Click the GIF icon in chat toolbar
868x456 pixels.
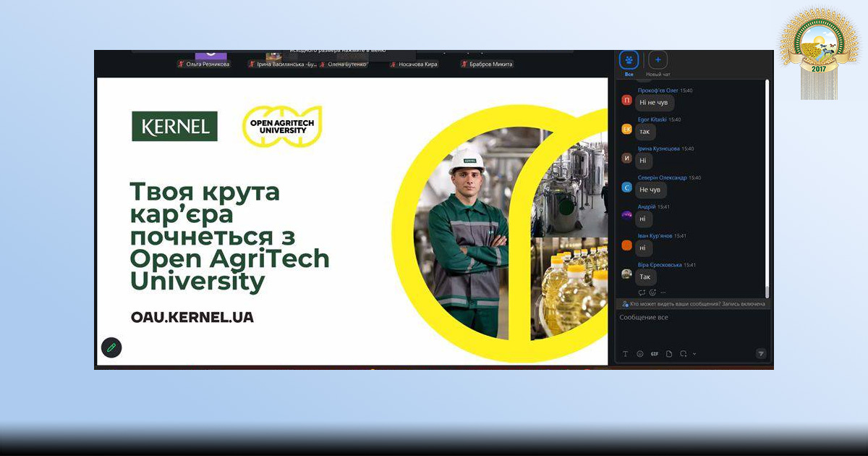[x=655, y=354]
